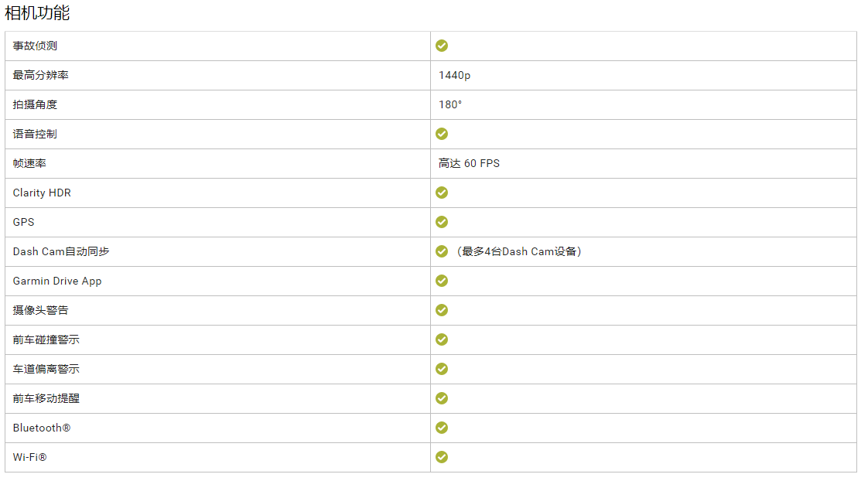Click the GPS checkmark icon
This screenshot has width=868, height=481.
[442, 221]
